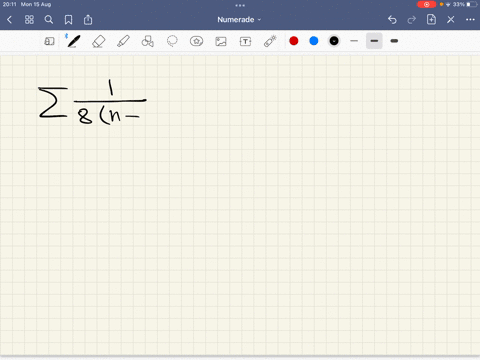Open the share/export menu
Image resolution: width=480 pixels, height=360 pixels.
(x=88, y=20)
